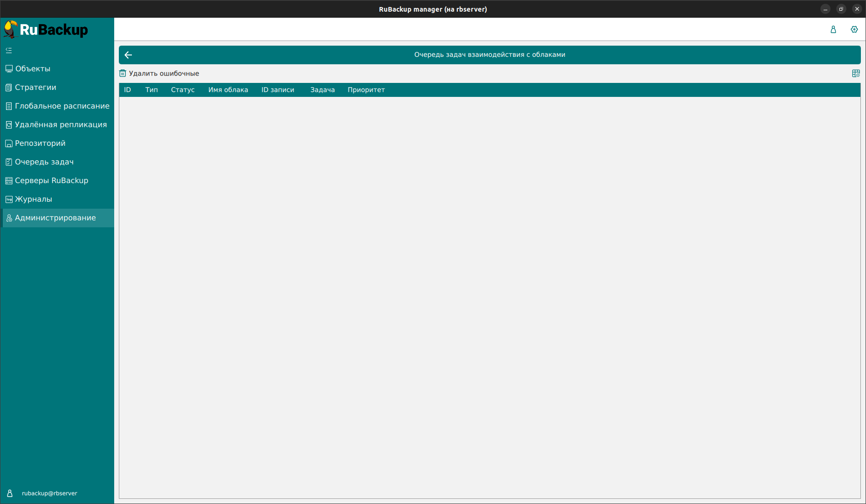
Task: Open the Репозиторий section
Action: pyautogui.click(x=40, y=143)
